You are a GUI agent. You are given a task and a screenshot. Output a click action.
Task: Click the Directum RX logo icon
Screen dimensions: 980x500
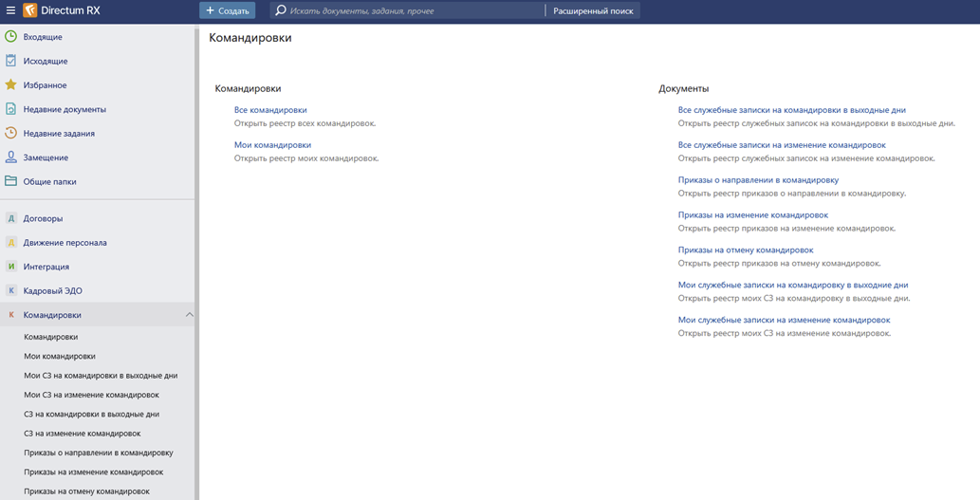pyautogui.click(x=29, y=10)
